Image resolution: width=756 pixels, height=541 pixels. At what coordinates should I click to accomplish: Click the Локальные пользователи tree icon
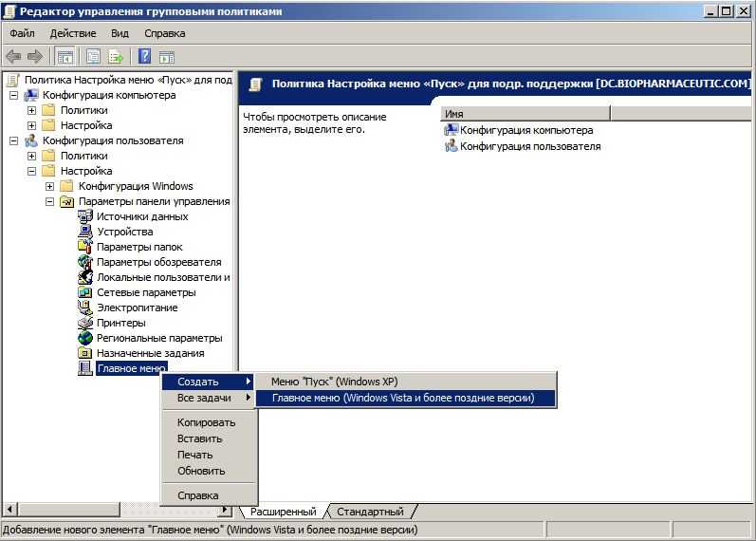coord(85,277)
